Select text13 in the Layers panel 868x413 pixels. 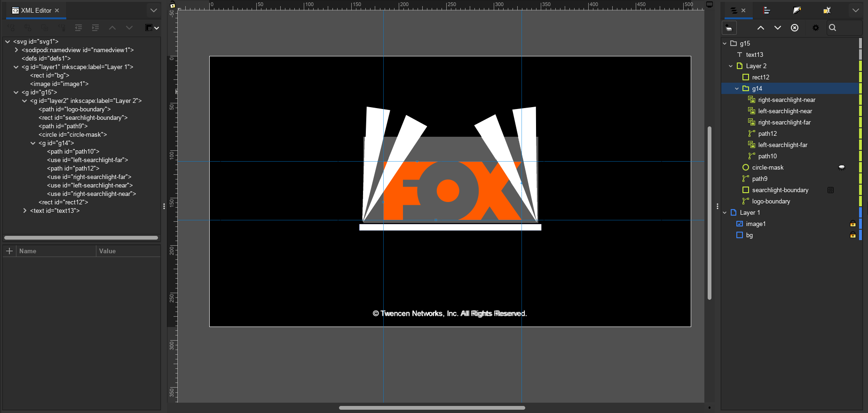pos(754,55)
